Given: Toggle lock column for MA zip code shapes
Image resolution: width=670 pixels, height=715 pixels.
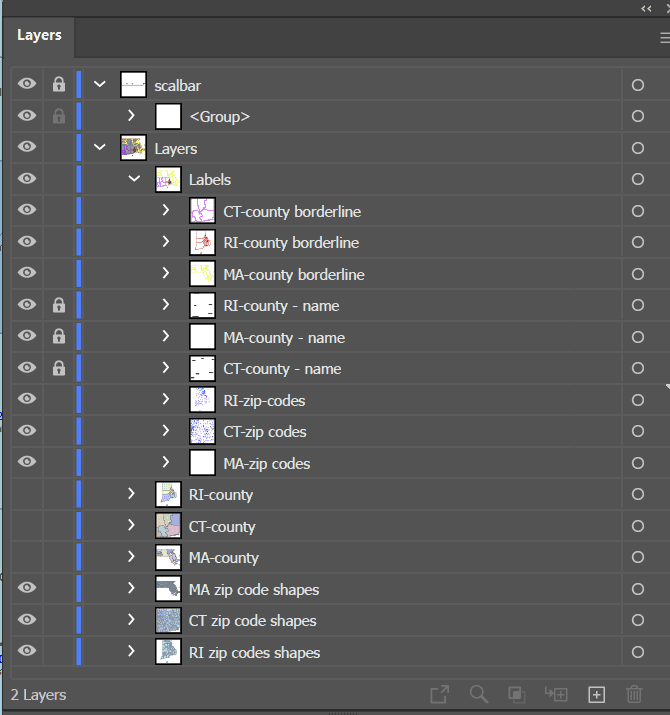Looking at the screenshot, I should 59,588.
